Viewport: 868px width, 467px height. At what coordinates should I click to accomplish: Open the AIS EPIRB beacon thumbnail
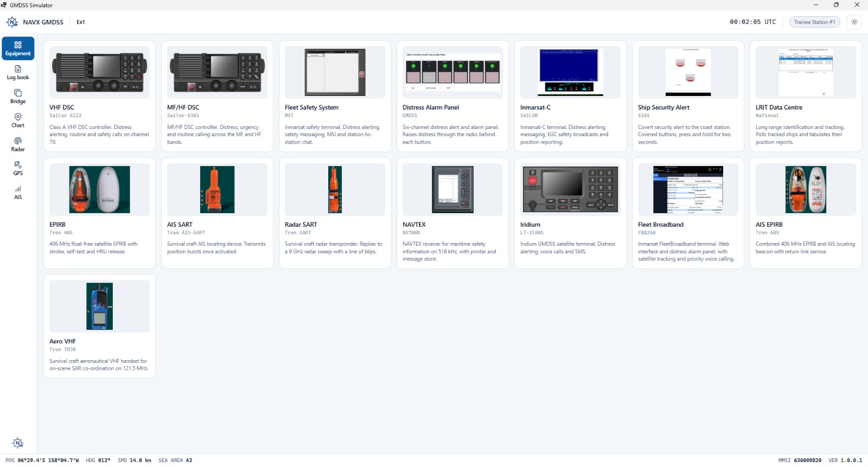806,189
